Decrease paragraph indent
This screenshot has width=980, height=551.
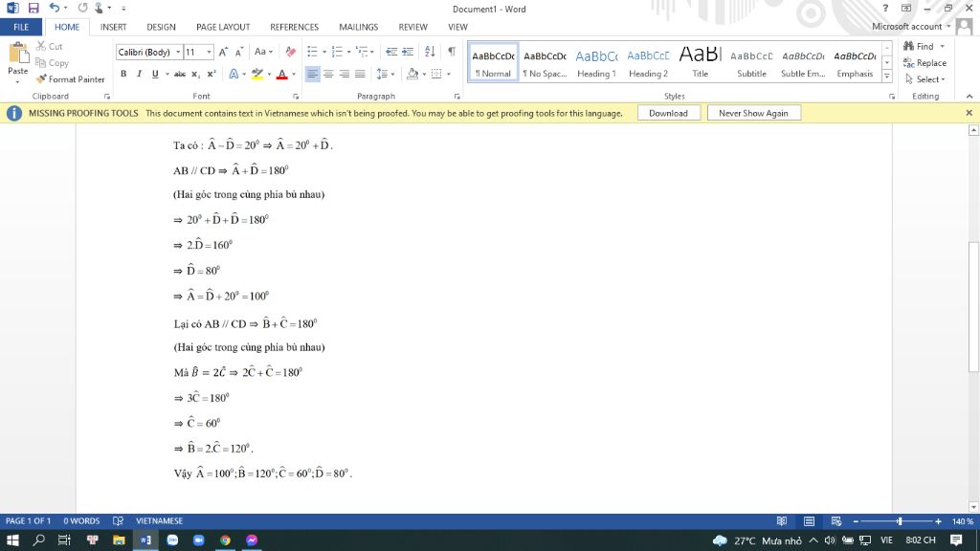pyautogui.click(x=391, y=52)
